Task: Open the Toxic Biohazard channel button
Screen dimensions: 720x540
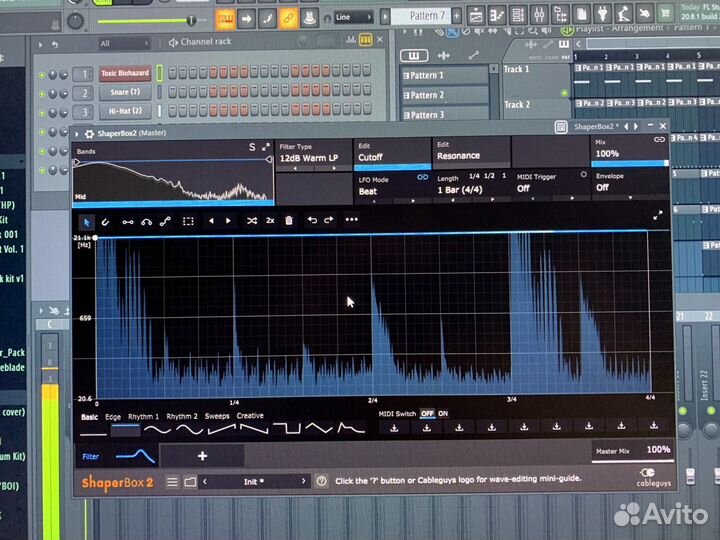Action: (125, 73)
